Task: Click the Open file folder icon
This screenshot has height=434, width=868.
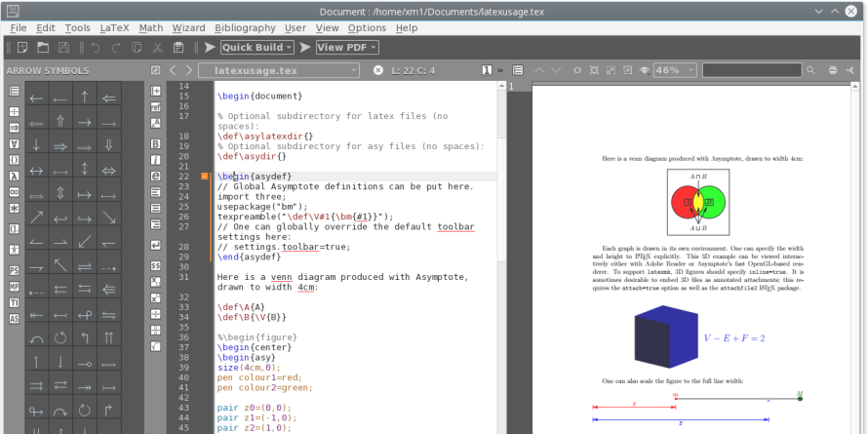Action: pyautogui.click(x=42, y=47)
